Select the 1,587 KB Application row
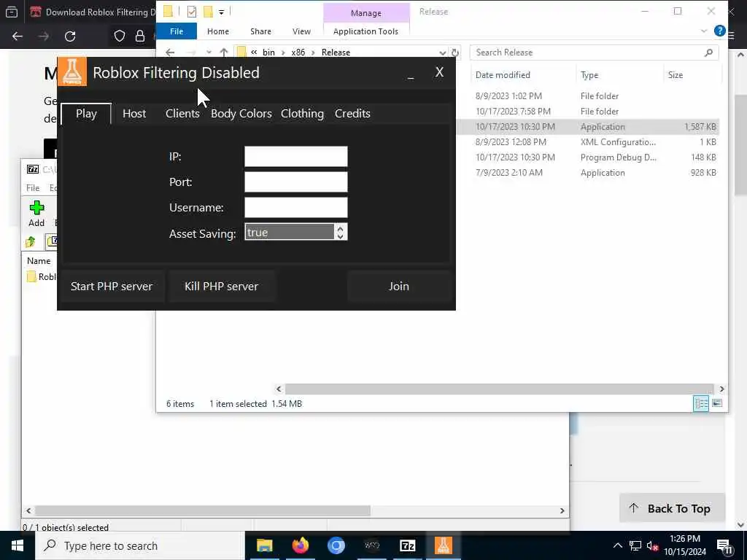This screenshot has height=560, width=747. [x=587, y=127]
